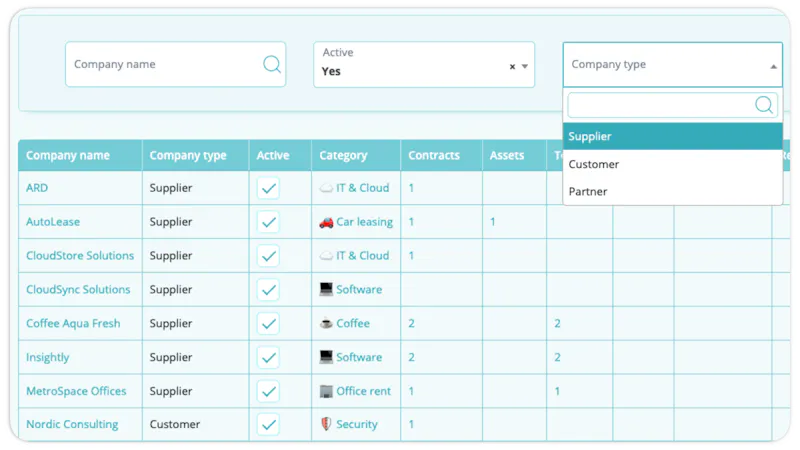Toggle Active checkbox for AutoLease

click(x=268, y=222)
